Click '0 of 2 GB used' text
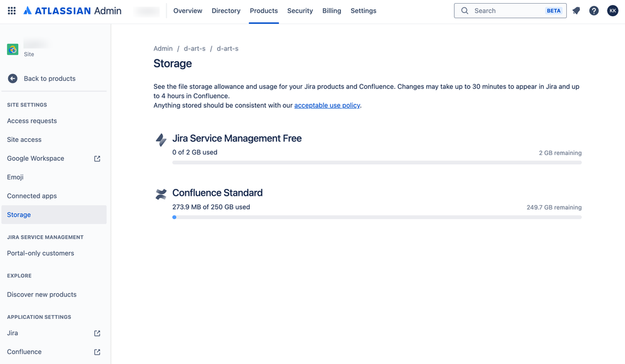The height and width of the screenshot is (364, 625). click(x=195, y=153)
